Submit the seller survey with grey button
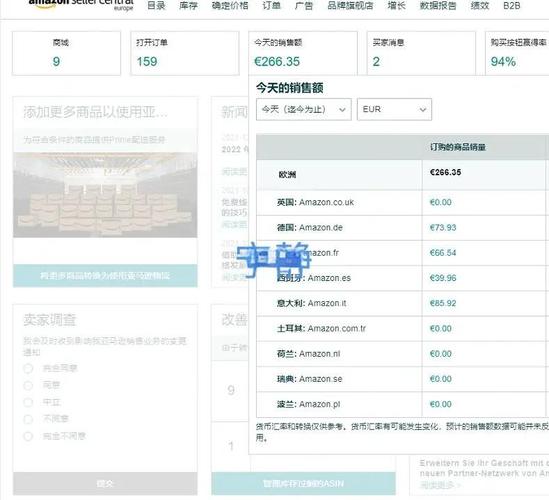The height and width of the screenshot is (500, 549). (105, 484)
